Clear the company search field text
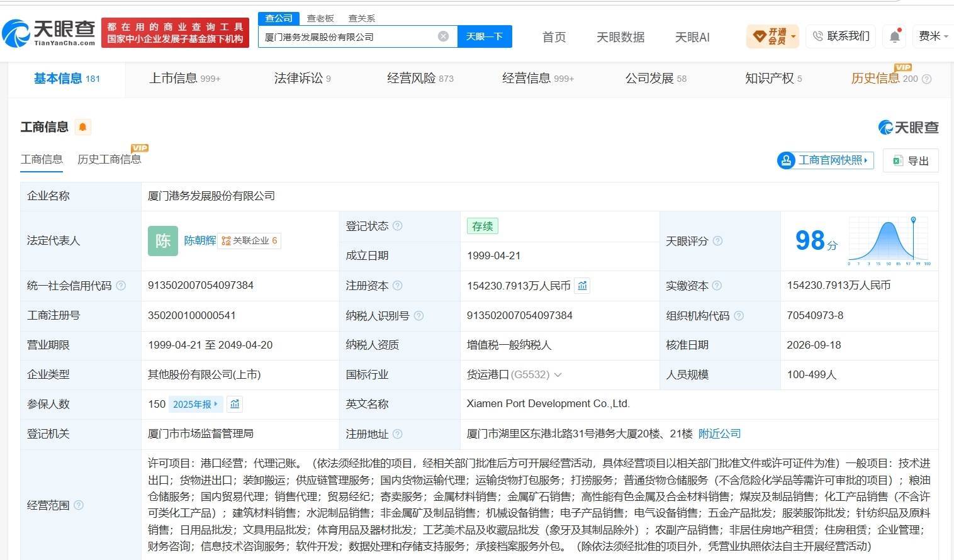 click(x=443, y=36)
